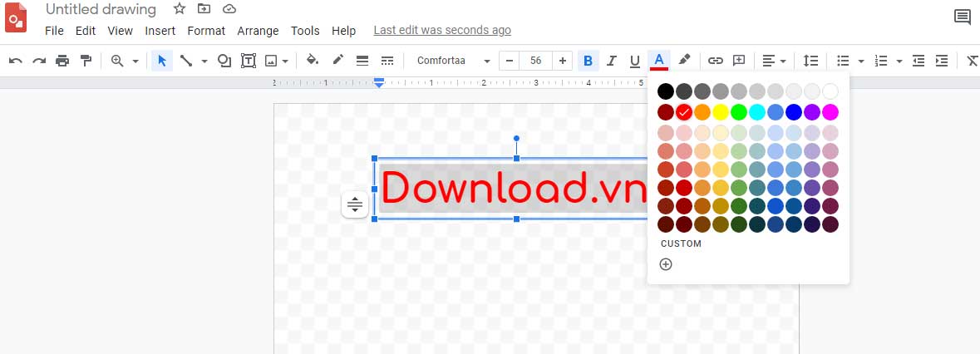Click the Download.vn text in the text box
The width and height of the screenshot is (980, 354).
[513, 188]
